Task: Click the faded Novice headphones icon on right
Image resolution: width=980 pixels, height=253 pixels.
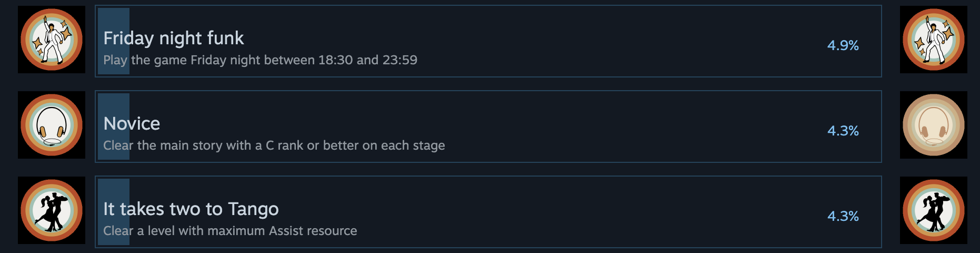Action: click(933, 125)
